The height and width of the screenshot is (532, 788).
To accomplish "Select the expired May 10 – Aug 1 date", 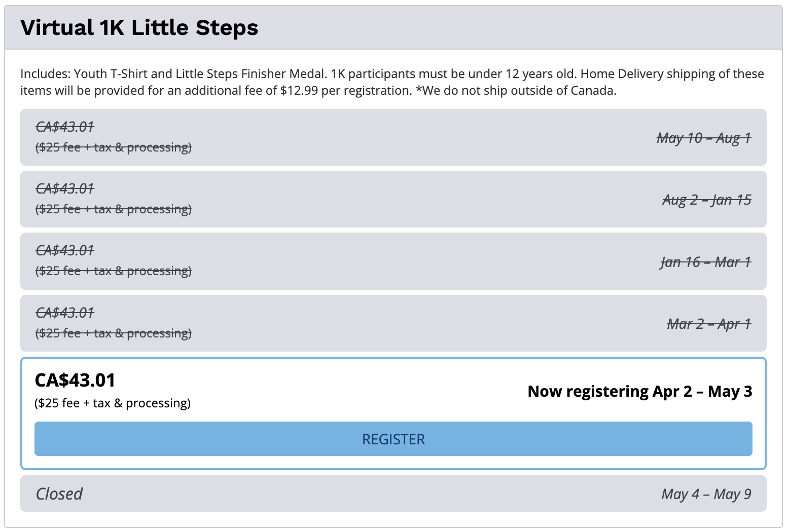I will [704, 138].
